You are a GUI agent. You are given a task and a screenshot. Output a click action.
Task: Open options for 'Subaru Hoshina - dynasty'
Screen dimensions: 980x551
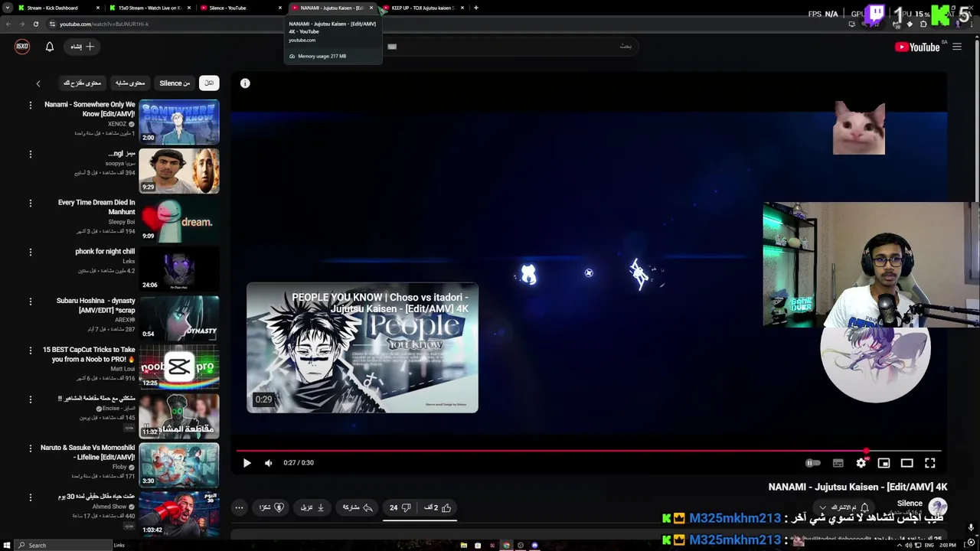(x=31, y=301)
